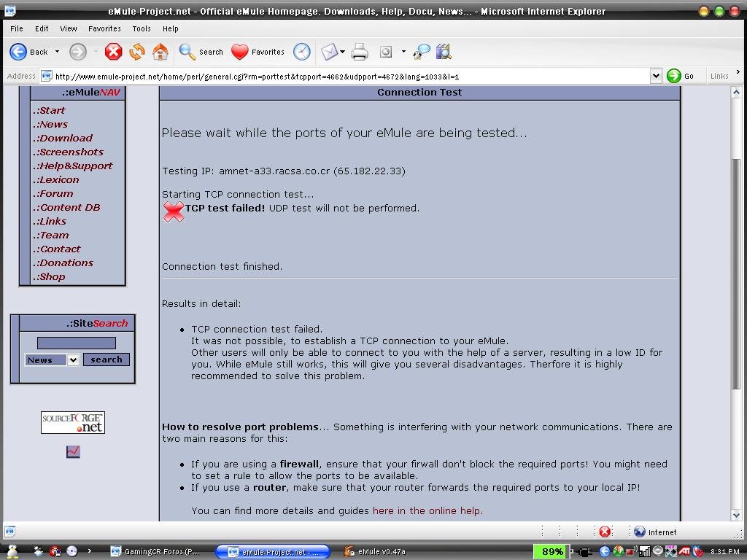Expand the address bar dropdown arrow
747x560 pixels.
coord(656,76)
